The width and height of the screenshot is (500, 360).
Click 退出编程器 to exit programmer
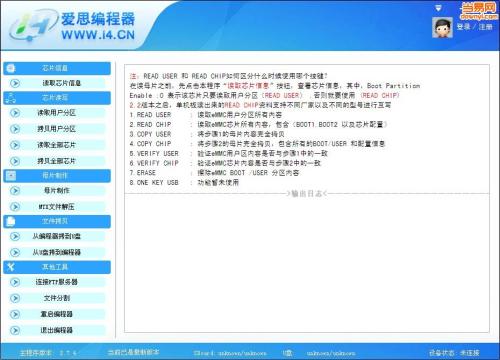pos(57,330)
